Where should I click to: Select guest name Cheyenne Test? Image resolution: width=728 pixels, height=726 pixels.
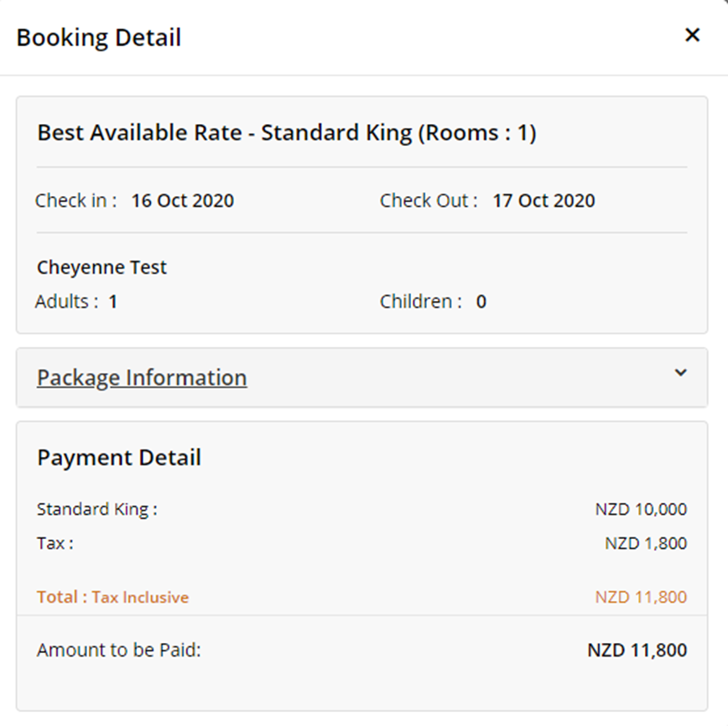(x=102, y=268)
